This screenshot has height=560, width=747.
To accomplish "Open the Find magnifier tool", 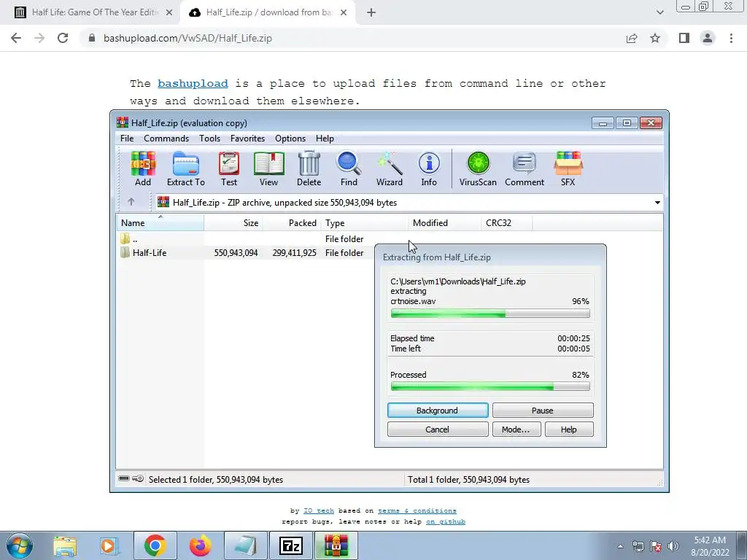I will [x=349, y=169].
